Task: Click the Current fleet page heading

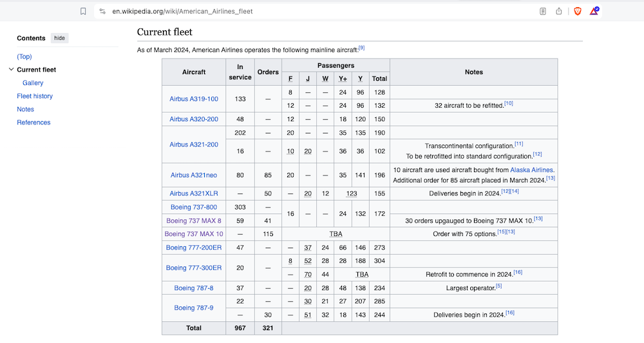Action: 165,32
